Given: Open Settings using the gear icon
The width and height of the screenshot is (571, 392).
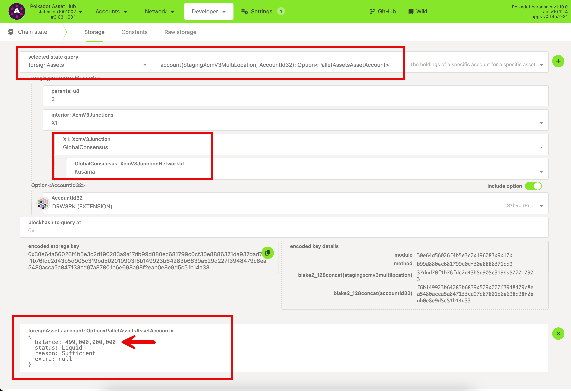Looking at the screenshot, I should 244,11.
